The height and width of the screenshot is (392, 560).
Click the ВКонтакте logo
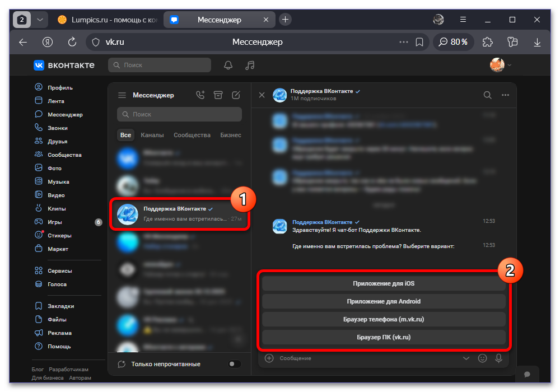64,65
